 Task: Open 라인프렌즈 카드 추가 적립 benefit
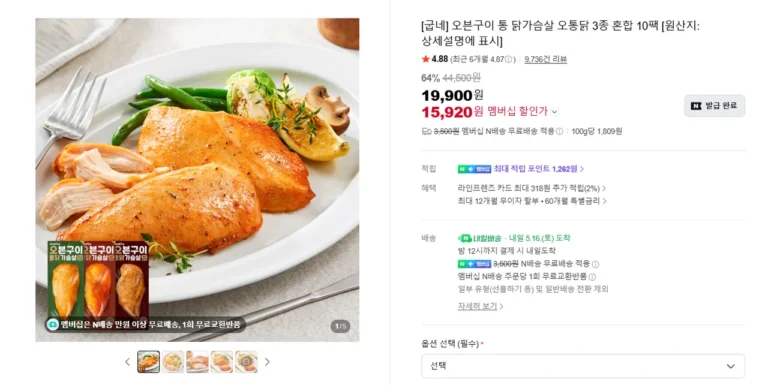point(531,188)
